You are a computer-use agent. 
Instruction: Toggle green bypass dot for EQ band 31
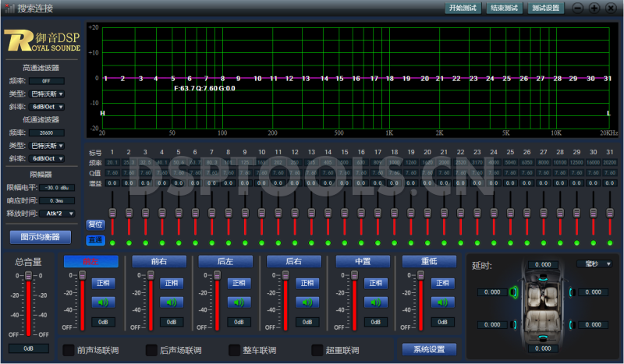(610, 242)
